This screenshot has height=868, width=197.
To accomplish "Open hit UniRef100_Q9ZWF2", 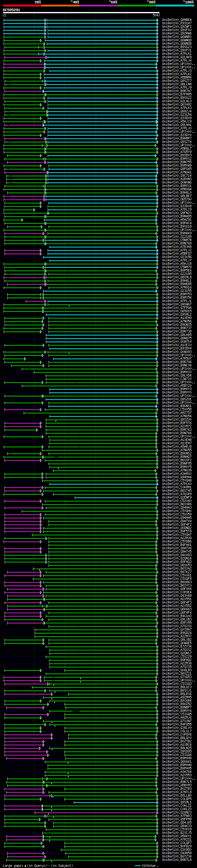I will pos(177,26).
